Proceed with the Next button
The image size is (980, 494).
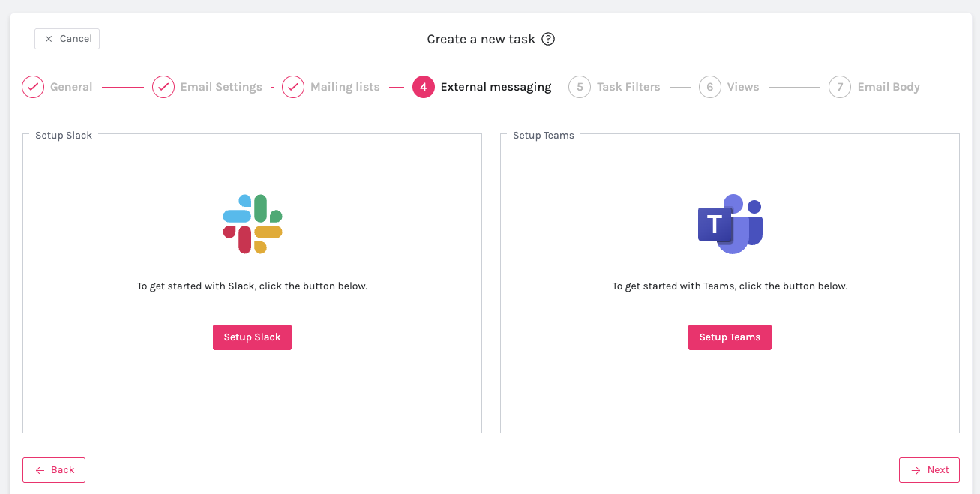(x=929, y=470)
